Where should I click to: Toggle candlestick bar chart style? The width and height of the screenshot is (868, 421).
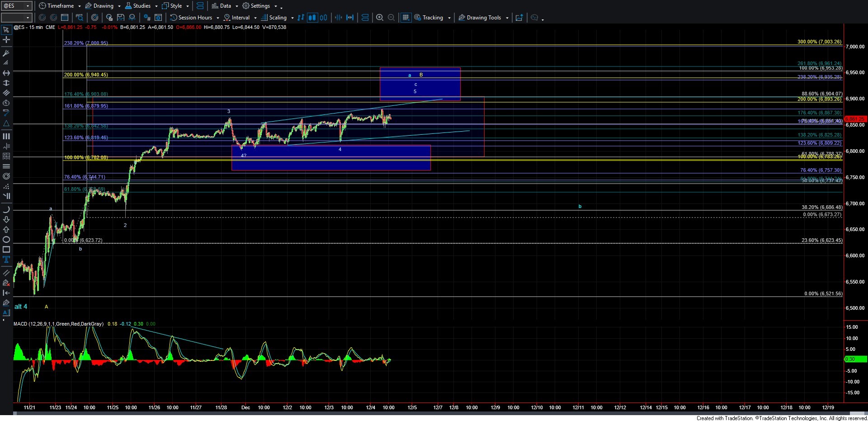(x=312, y=18)
